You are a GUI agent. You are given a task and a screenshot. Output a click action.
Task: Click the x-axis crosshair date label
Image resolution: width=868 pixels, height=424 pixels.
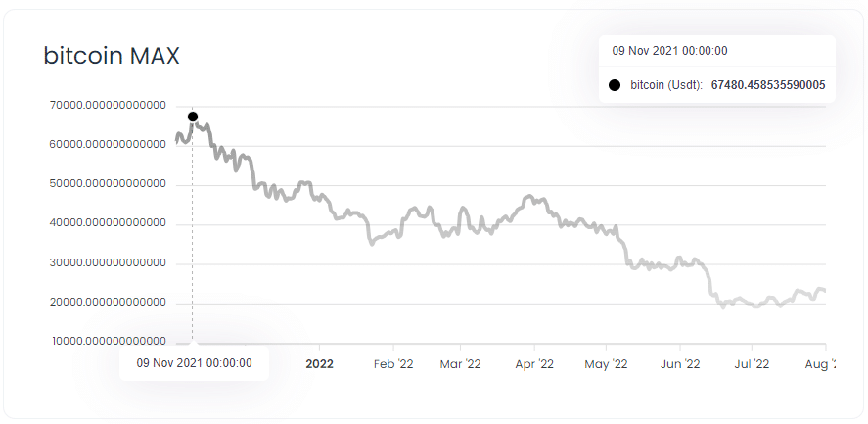point(195,362)
